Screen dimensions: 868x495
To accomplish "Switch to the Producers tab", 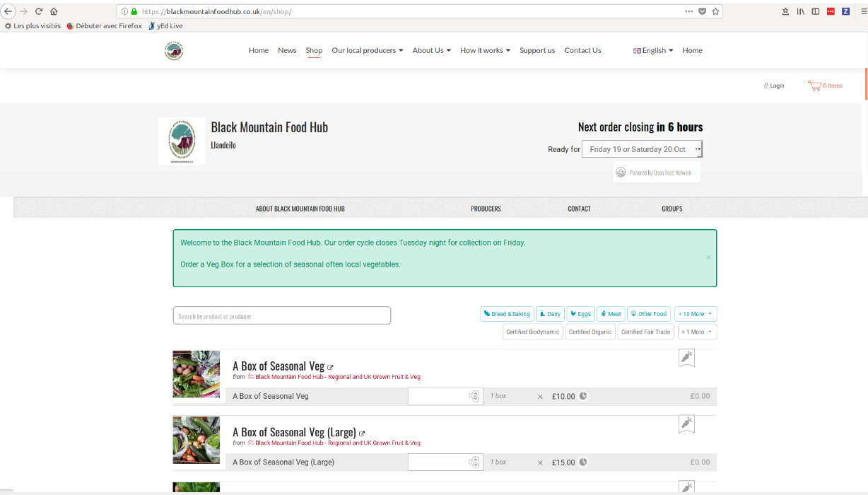I will click(x=486, y=209).
